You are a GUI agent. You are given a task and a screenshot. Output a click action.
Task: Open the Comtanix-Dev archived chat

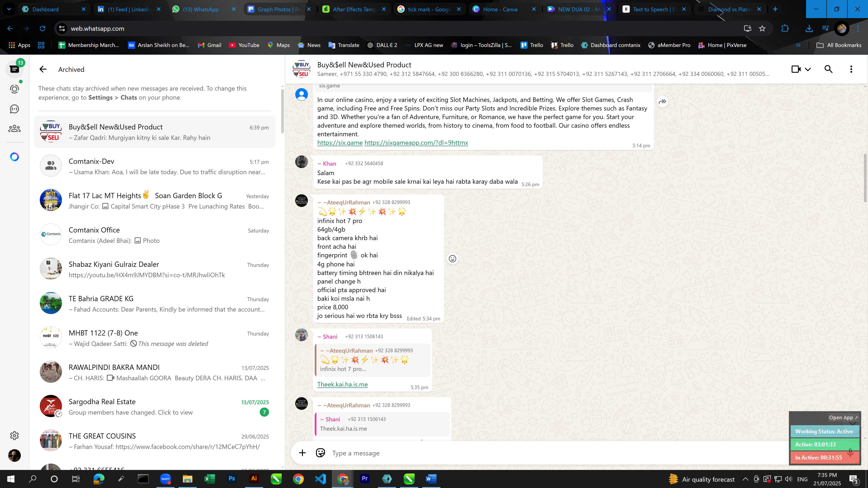click(x=155, y=166)
